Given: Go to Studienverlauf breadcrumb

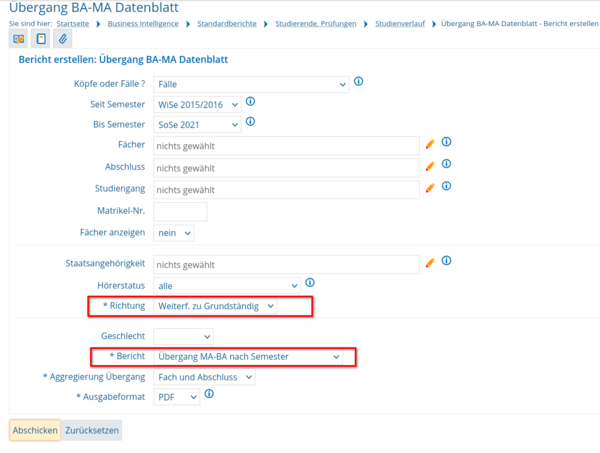Looking at the screenshot, I should pos(400,24).
